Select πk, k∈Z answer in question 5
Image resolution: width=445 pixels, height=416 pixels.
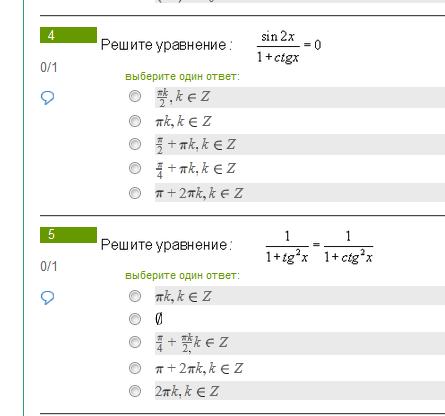(x=135, y=296)
